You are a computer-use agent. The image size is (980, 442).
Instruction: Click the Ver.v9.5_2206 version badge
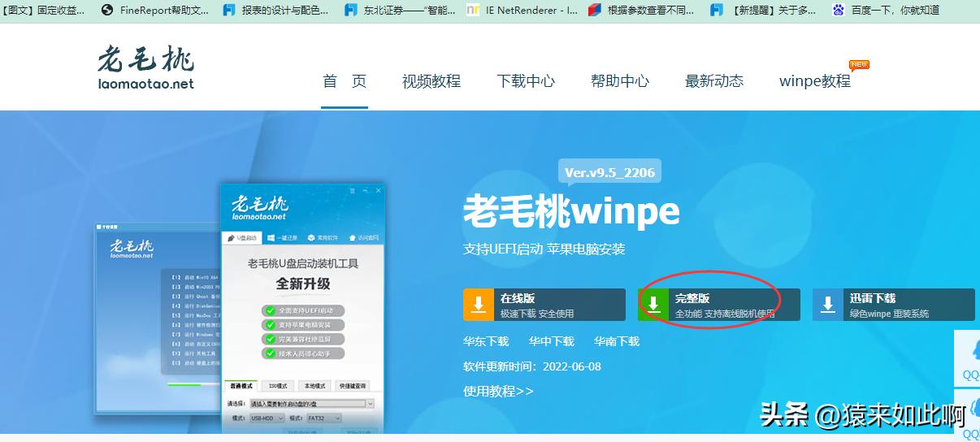(x=609, y=172)
